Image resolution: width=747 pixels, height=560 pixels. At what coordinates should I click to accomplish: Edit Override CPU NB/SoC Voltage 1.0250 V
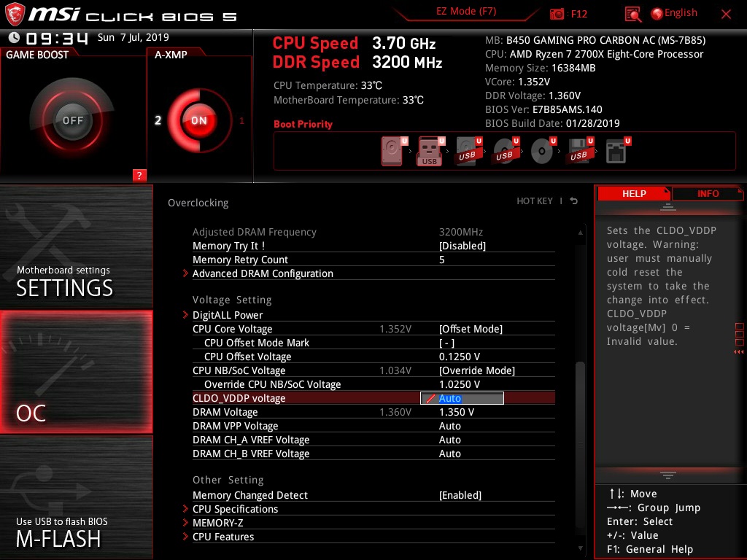pyautogui.click(x=460, y=384)
